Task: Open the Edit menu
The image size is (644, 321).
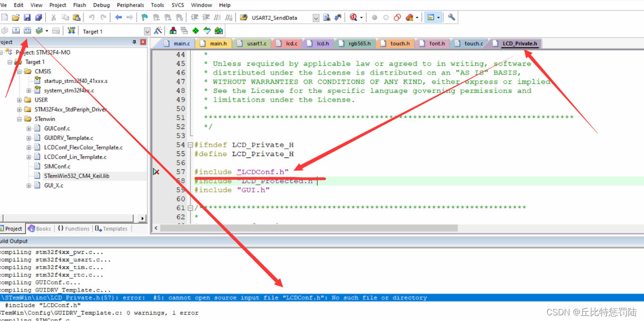Action: (18, 5)
